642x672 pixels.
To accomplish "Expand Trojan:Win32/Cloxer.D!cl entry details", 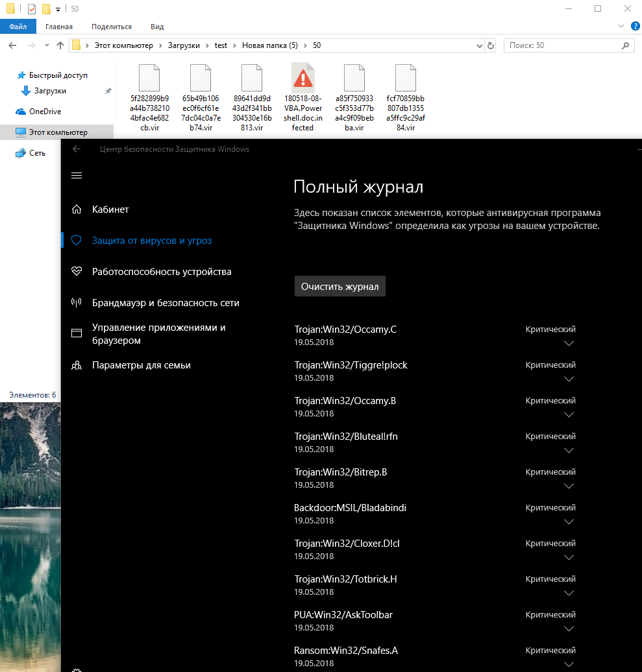I will pos(569,557).
